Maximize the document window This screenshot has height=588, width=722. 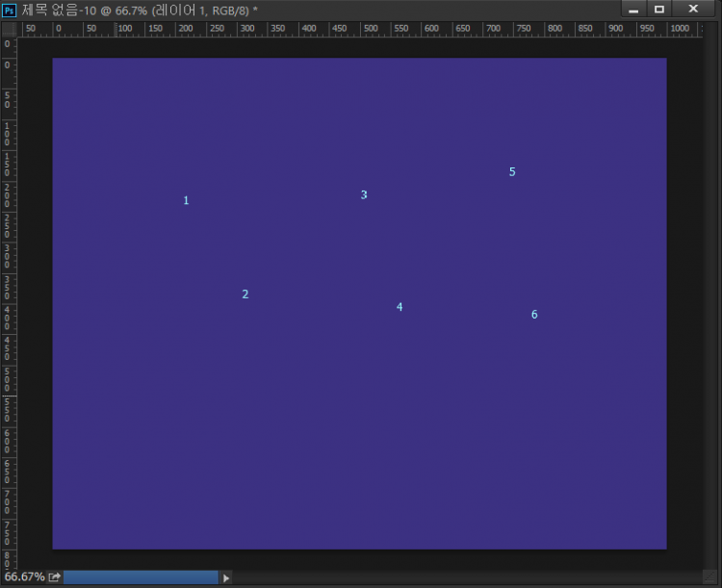(x=659, y=10)
